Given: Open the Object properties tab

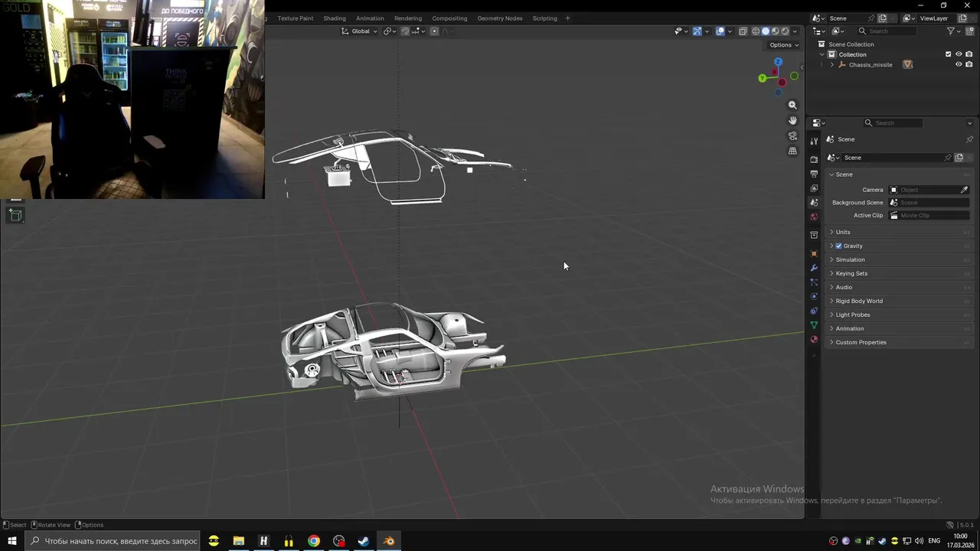Looking at the screenshot, I should click(814, 253).
